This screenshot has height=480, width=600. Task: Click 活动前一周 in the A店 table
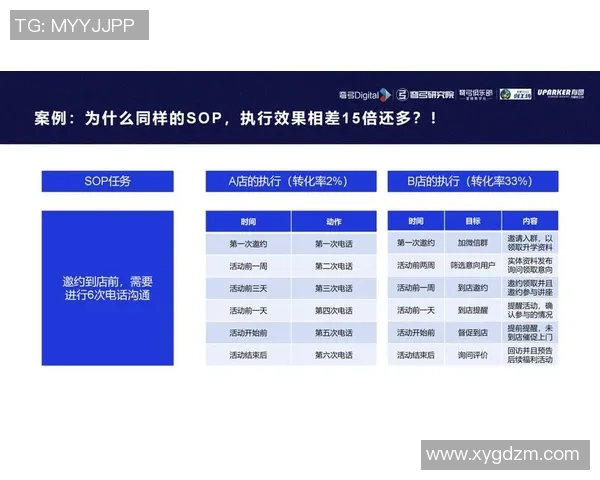tap(248, 266)
